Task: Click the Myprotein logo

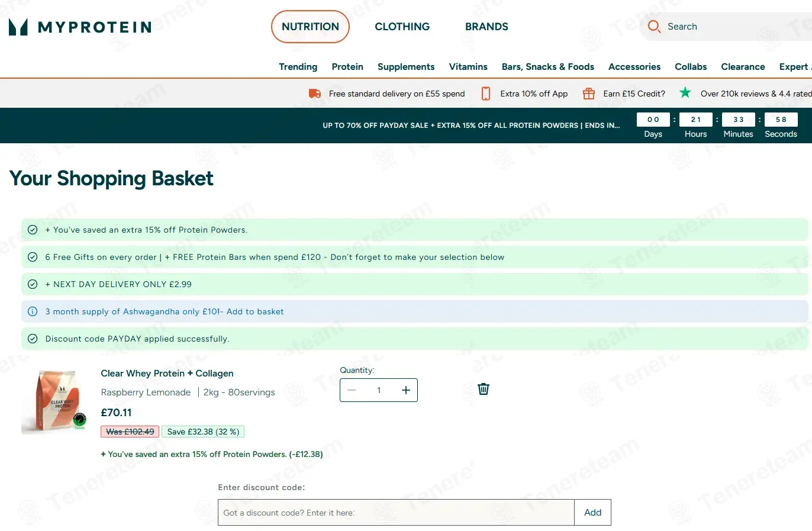Action: (x=80, y=27)
